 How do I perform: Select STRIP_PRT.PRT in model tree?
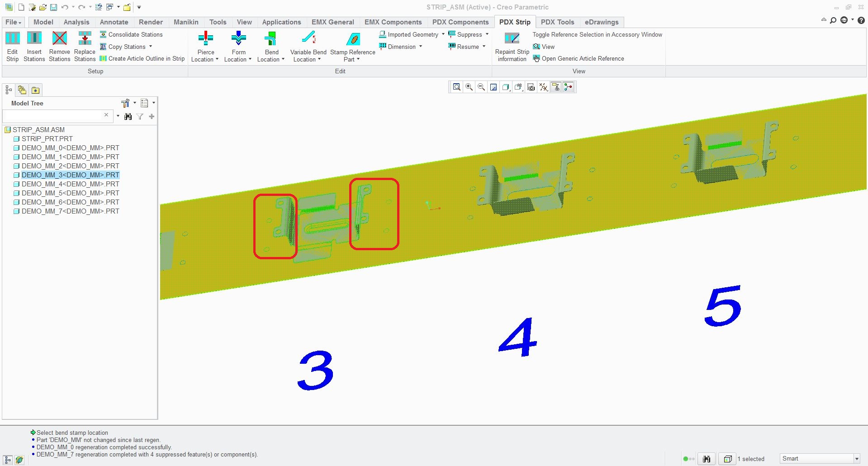click(43, 139)
